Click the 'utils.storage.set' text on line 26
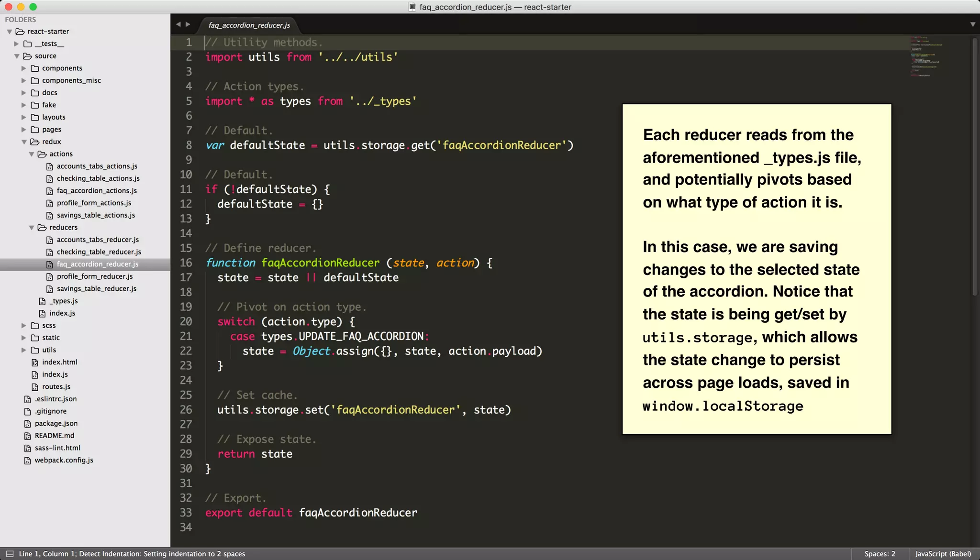The image size is (980, 560). click(x=270, y=410)
